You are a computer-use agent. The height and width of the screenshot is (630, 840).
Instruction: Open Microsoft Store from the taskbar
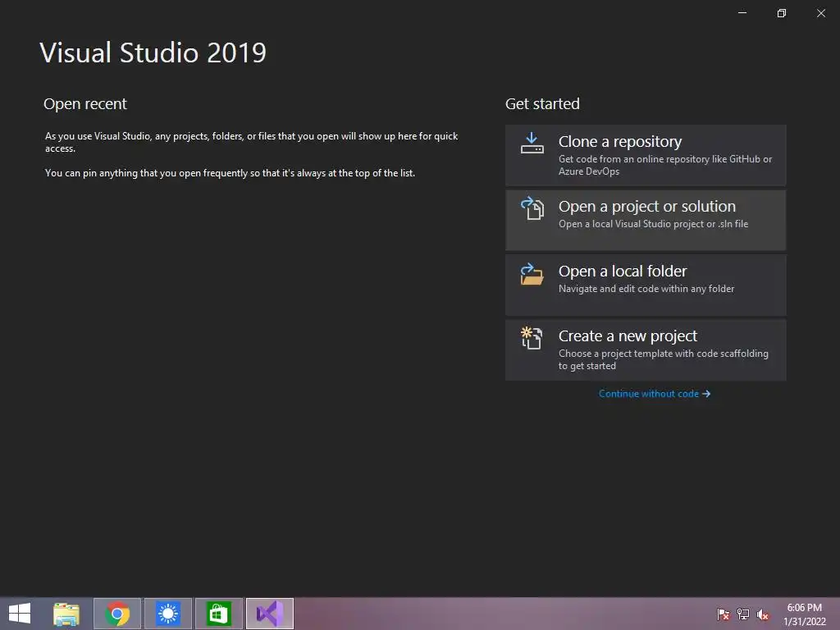[218, 614]
